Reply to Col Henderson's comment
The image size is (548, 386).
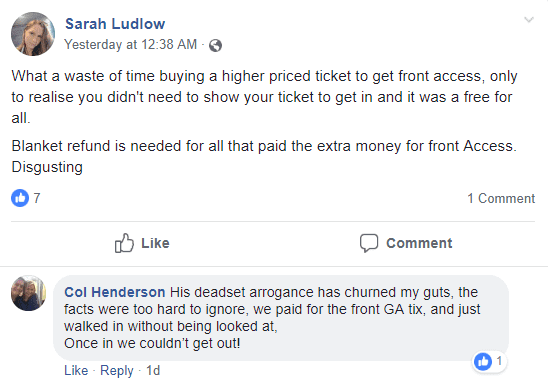[x=117, y=371]
